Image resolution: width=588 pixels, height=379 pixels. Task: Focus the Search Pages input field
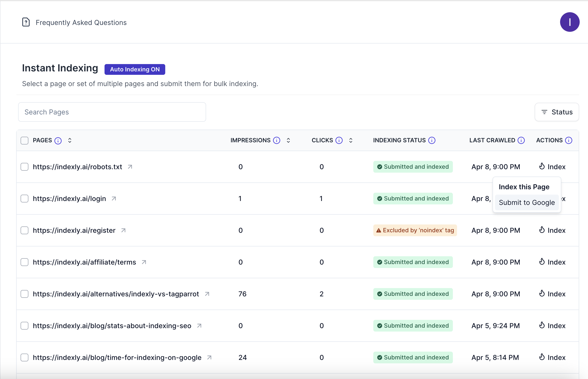click(x=112, y=112)
